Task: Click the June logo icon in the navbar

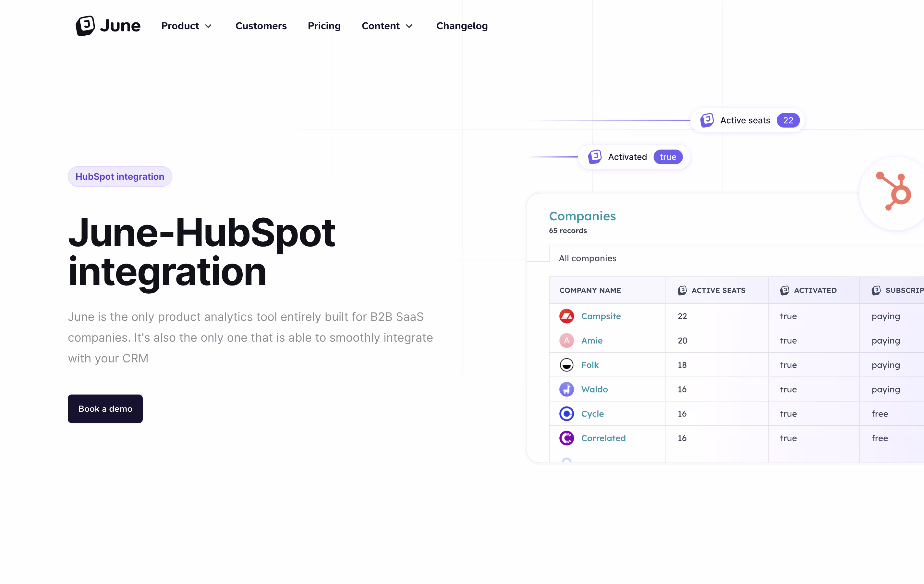Action: click(85, 26)
